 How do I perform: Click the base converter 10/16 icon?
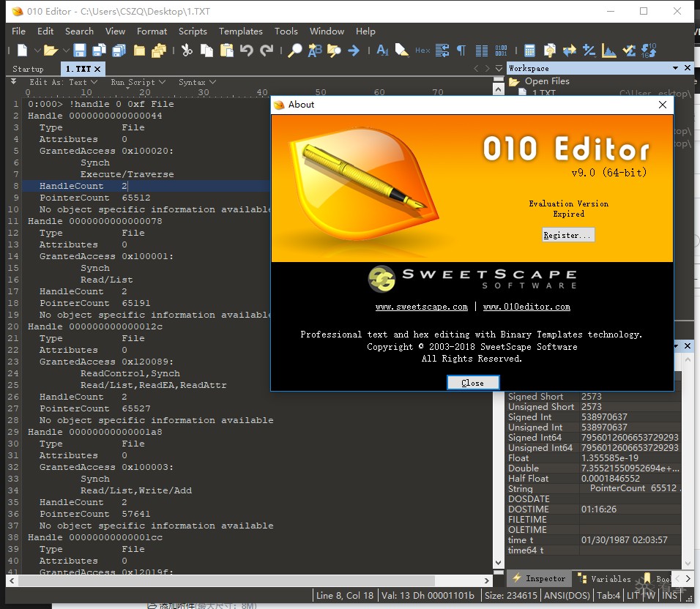(649, 51)
